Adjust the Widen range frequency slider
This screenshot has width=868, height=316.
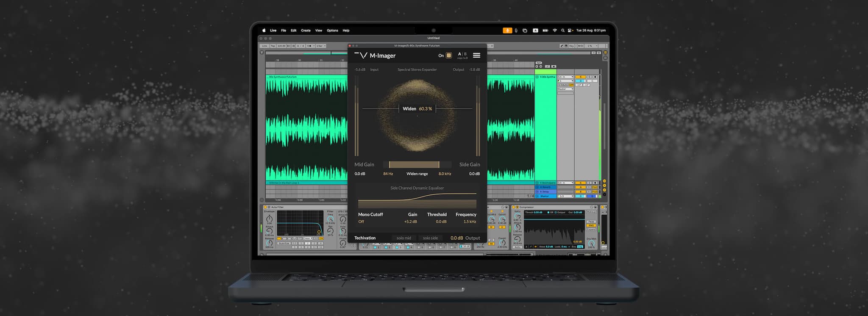414,164
